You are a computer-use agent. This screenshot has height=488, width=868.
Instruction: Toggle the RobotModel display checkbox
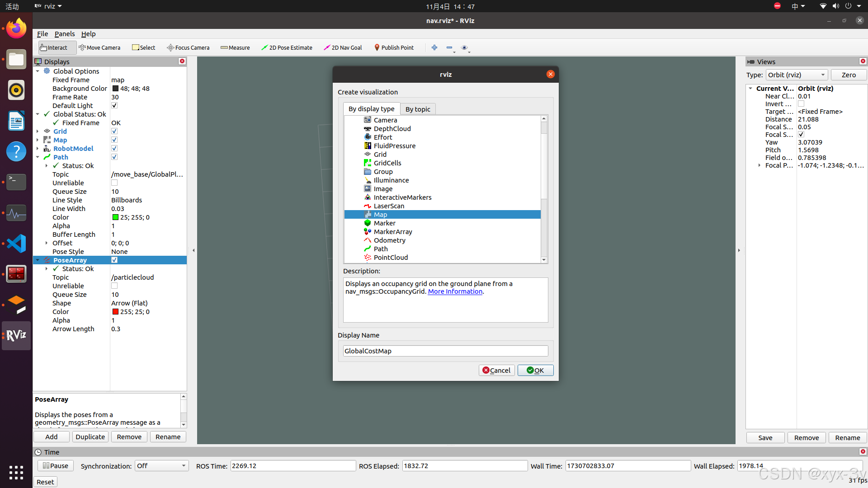click(114, 149)
